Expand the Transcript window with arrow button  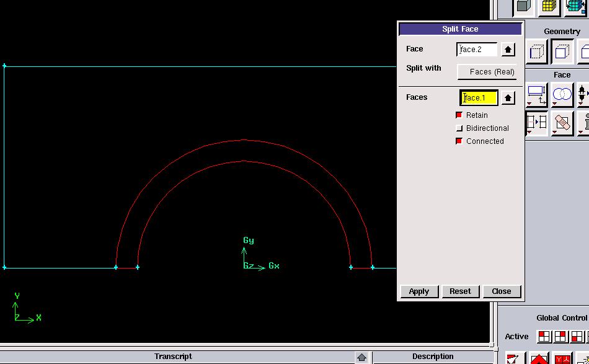(x=362, y=357)
